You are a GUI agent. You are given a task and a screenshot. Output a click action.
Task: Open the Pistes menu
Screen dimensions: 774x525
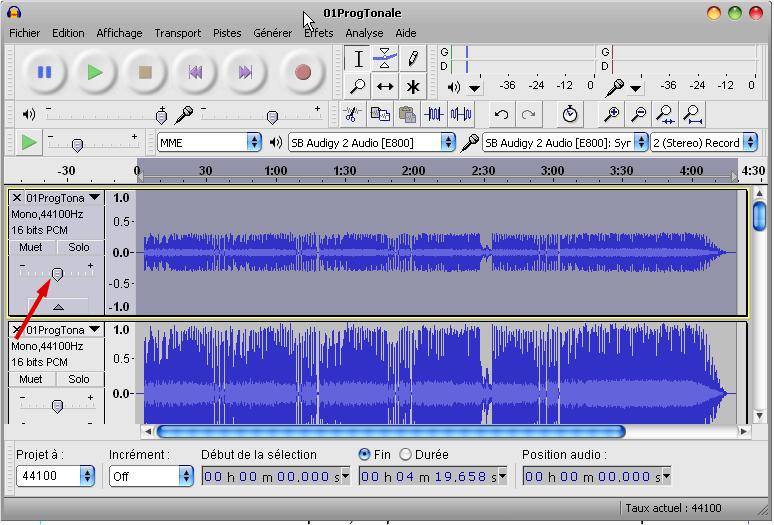click(x=227, y=33)
